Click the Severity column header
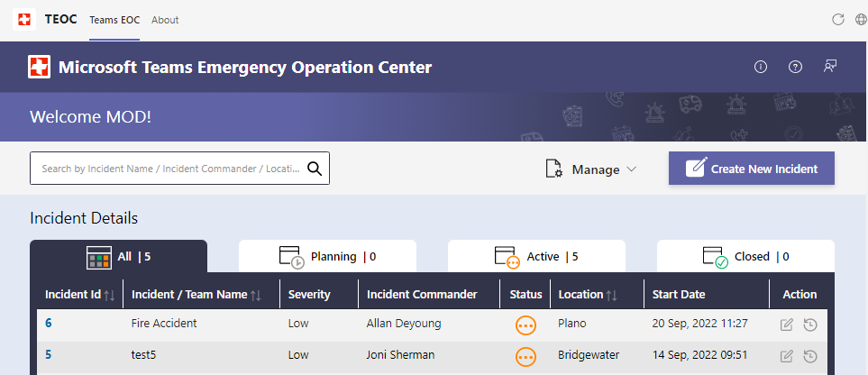The image size is (868, 375). [x=309, y=295]
